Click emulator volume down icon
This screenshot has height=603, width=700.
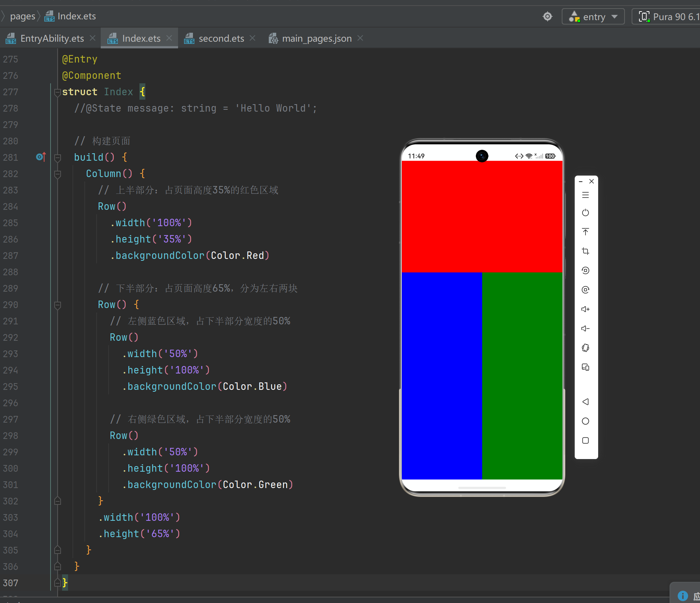pos(586,328)
